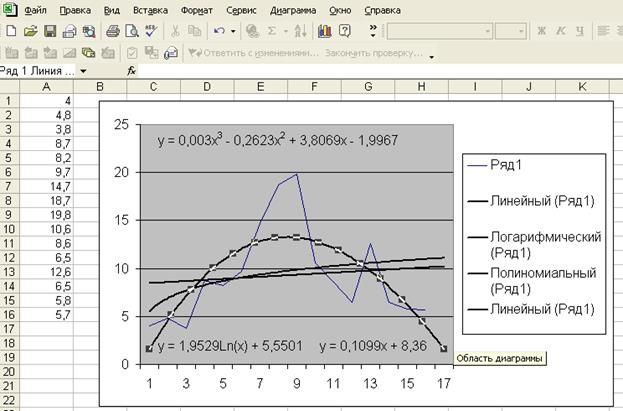623x411 pixels.
Task: Run the spelling check icon
Action: click(x=150, y=31)
